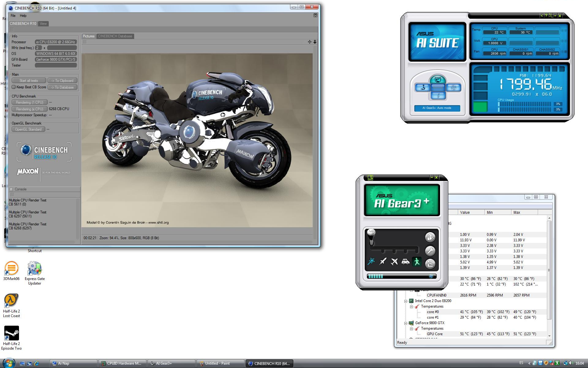Activate the walking man power-saving mode

[417, 262]
